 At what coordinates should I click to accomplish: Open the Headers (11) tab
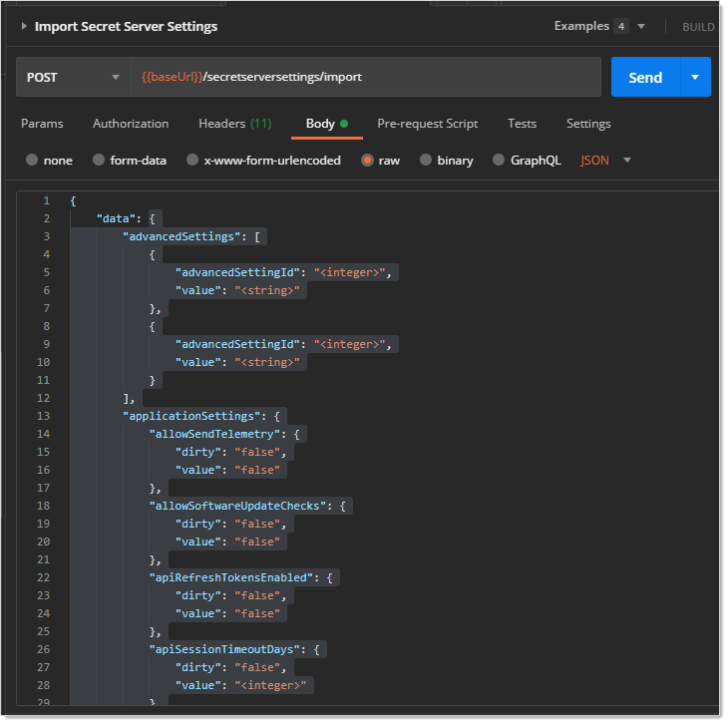pyautogui.click(x=234, y=124)
